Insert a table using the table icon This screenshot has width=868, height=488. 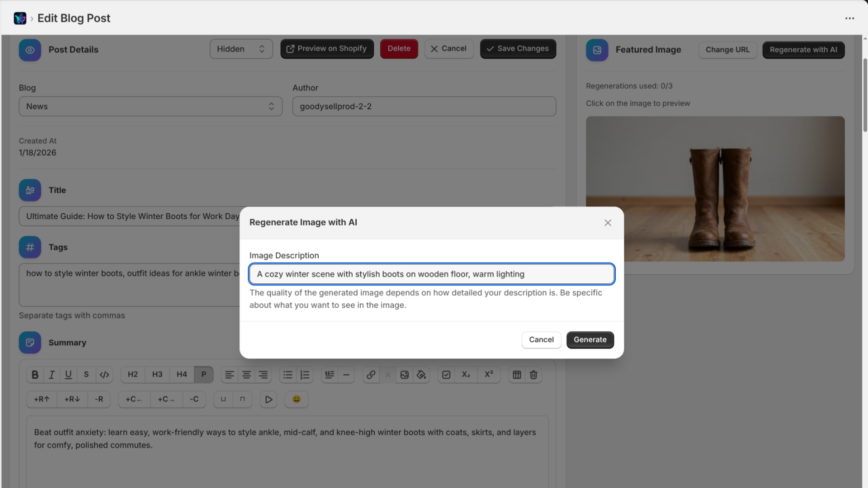[x=516, y=375]
